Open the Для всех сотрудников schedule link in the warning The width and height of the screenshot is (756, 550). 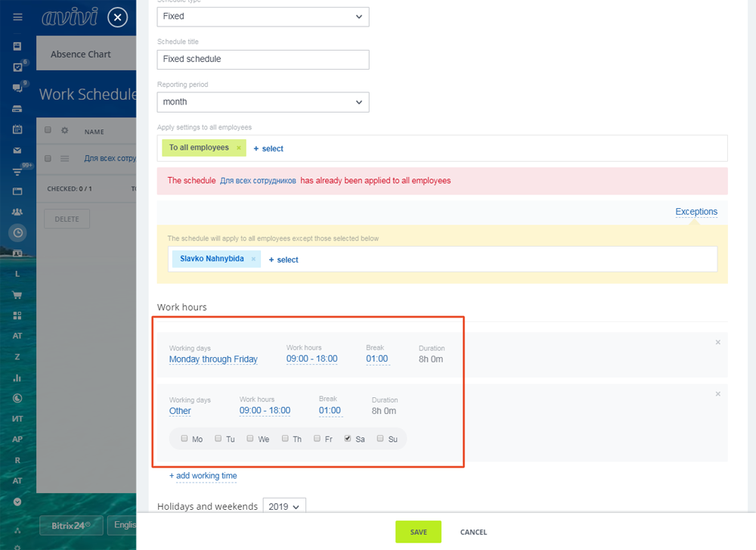258,181
